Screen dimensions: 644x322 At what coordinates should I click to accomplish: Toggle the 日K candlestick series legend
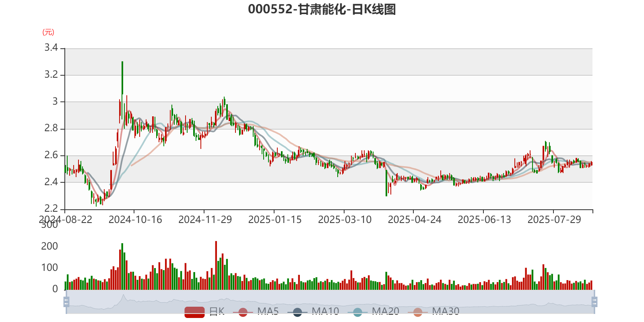coord(204,312)
